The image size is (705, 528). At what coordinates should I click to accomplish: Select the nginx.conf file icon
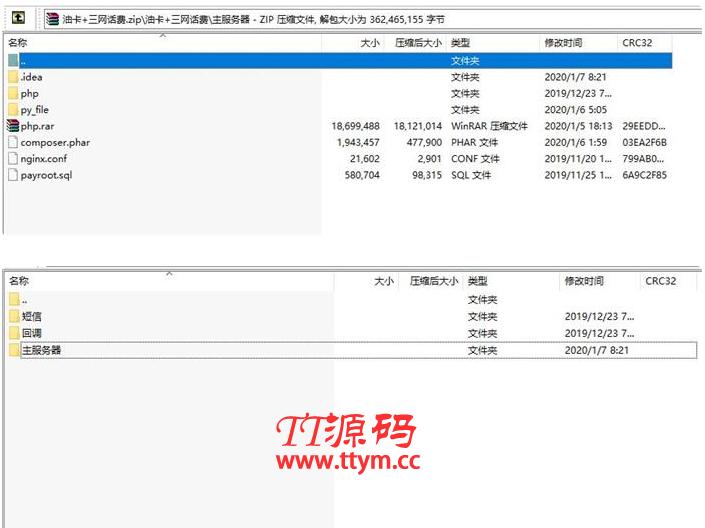pos(13,158)
